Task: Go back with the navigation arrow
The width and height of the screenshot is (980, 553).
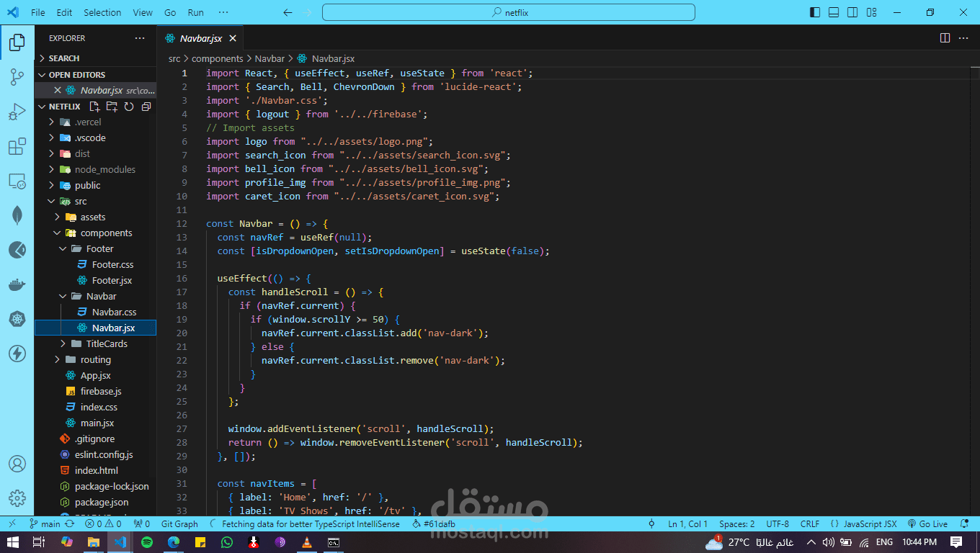Action: point(288,12)
